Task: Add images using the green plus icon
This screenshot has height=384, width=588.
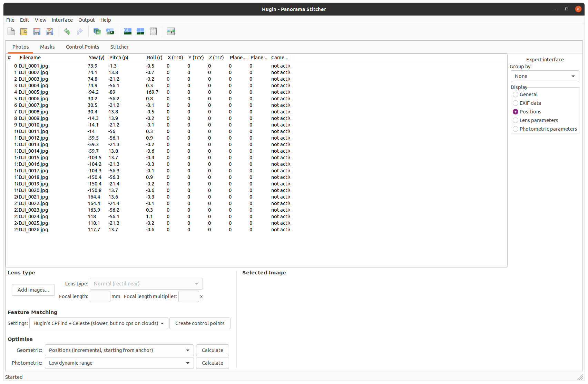Action: point(97,32)
